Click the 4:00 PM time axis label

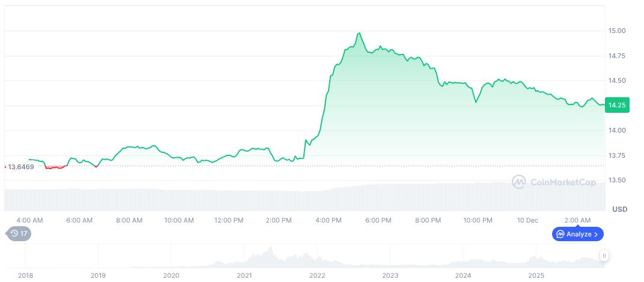[328, 220]
